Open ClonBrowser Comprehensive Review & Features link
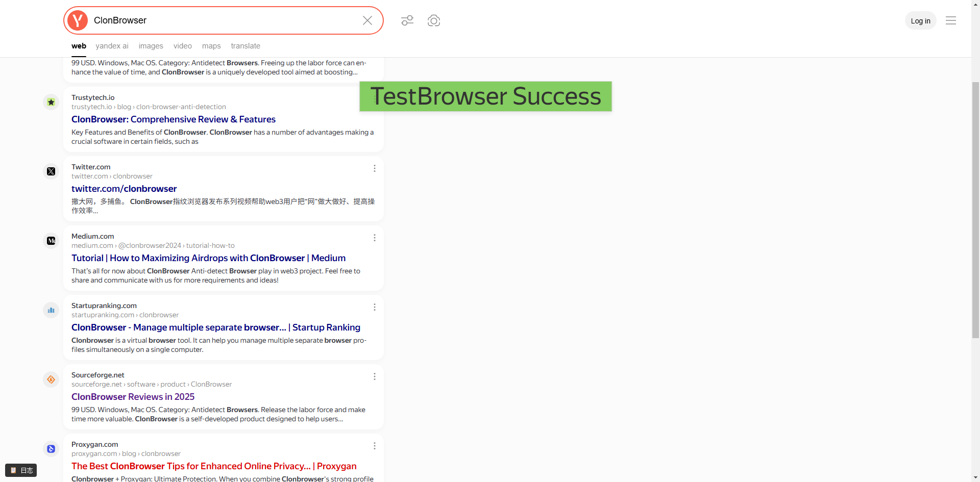This screenshot has width=980, height=482. point(174,119)
